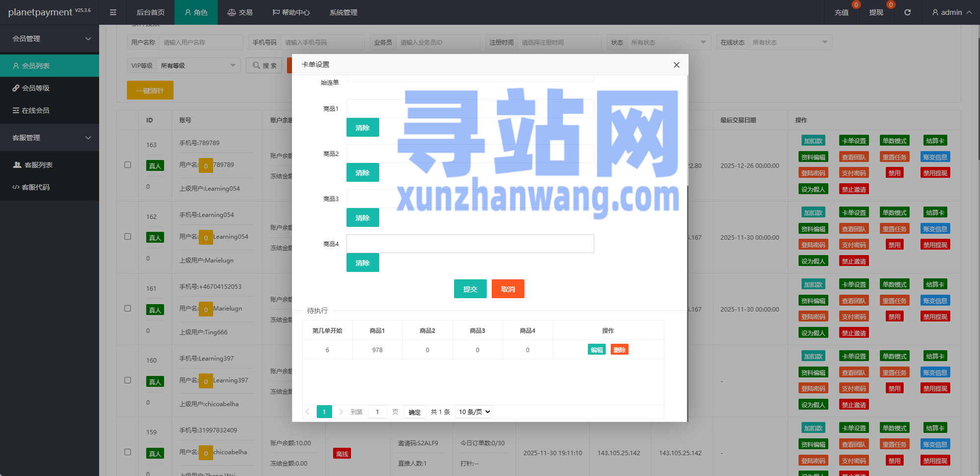The height and width of the screenshot is (476, 980).
Task: Open the 交易 section in top navigation
Action: pyautogui.click(x=240, y=12)
